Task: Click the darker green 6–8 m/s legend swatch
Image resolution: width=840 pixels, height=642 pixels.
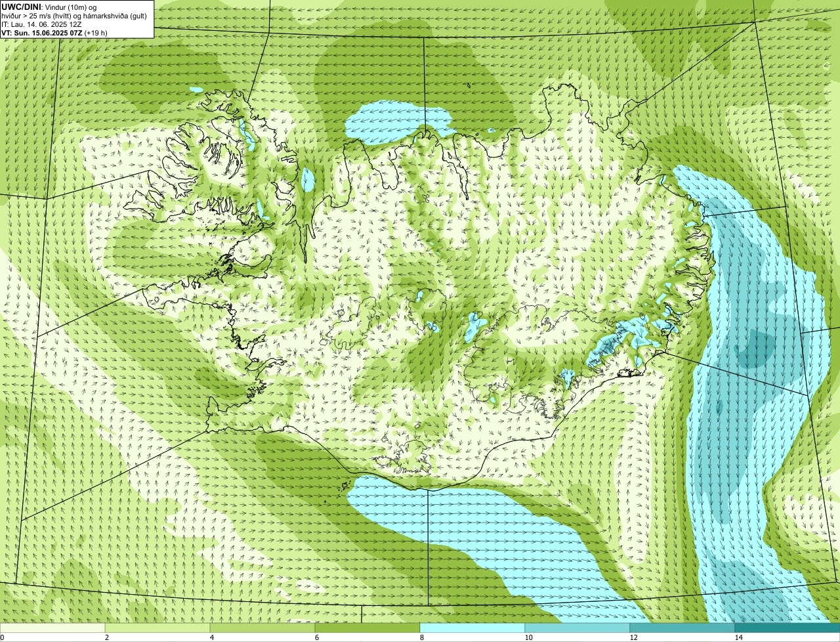Action: click(367, 628)
